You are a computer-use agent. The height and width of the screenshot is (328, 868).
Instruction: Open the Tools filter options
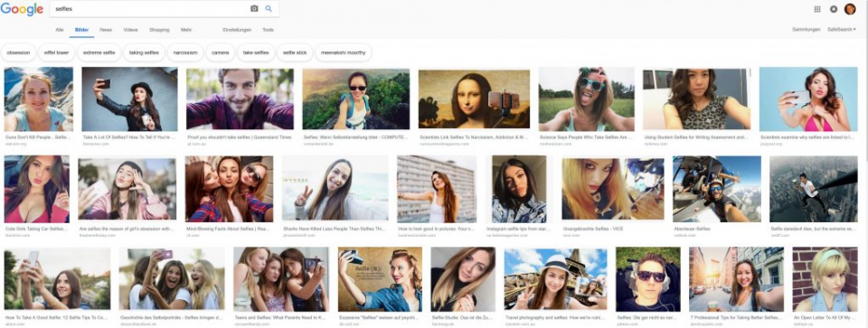268,30
